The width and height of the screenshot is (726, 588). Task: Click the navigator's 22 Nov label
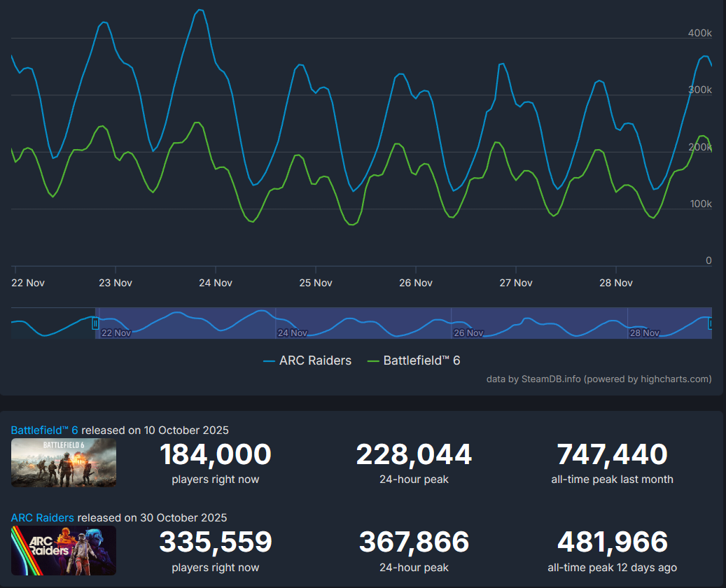click(116, 333)
